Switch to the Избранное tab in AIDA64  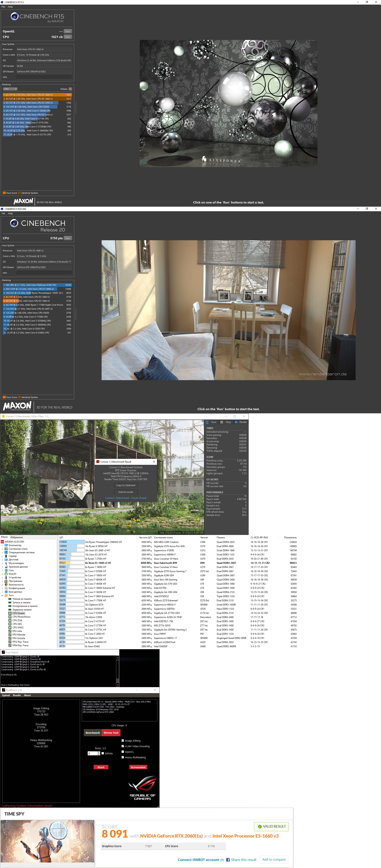point(16,537)
